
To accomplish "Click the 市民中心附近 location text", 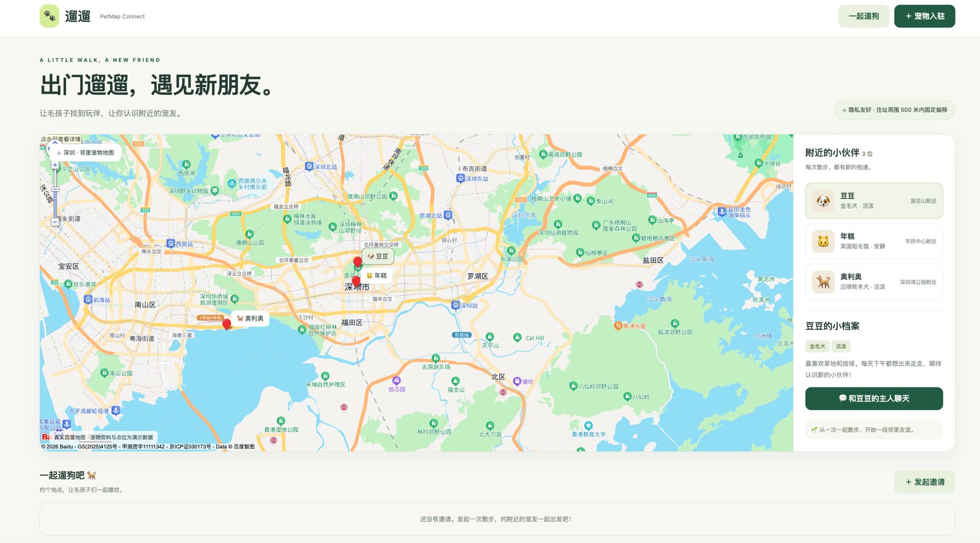I will pos(921,241).
